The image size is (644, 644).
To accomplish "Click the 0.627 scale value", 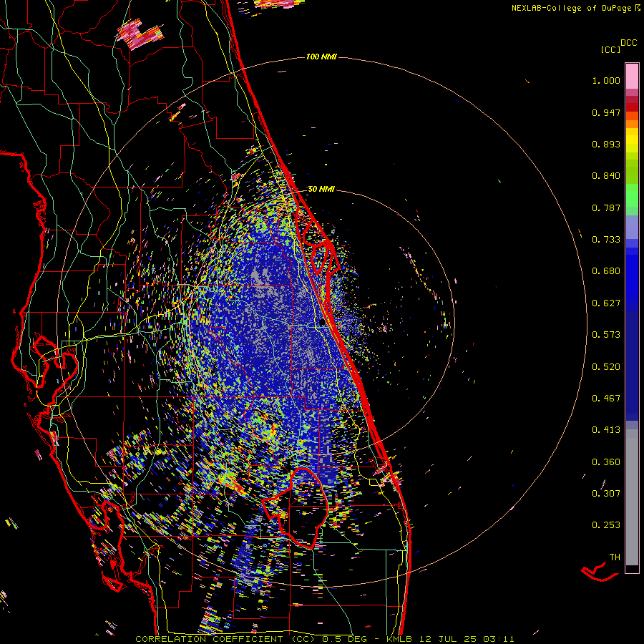I will coord(606,303).
